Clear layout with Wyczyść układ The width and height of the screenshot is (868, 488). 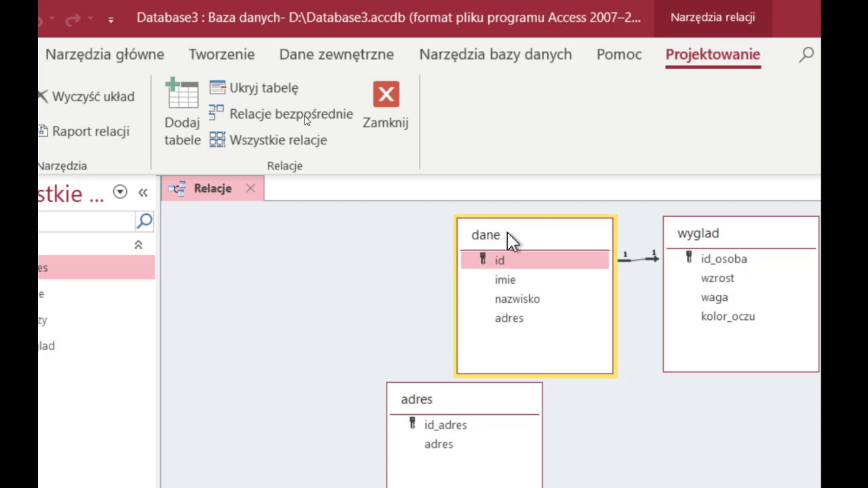click(86, 96)
